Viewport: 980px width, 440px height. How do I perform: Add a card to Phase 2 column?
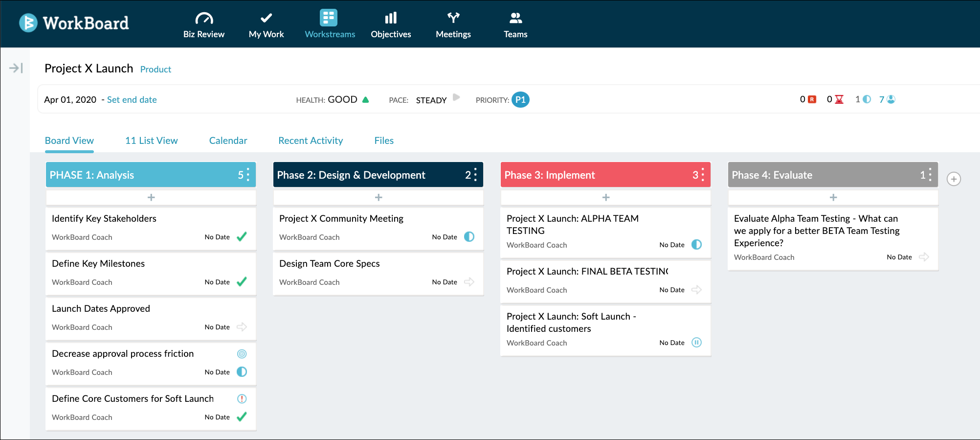tap(379, 197)
